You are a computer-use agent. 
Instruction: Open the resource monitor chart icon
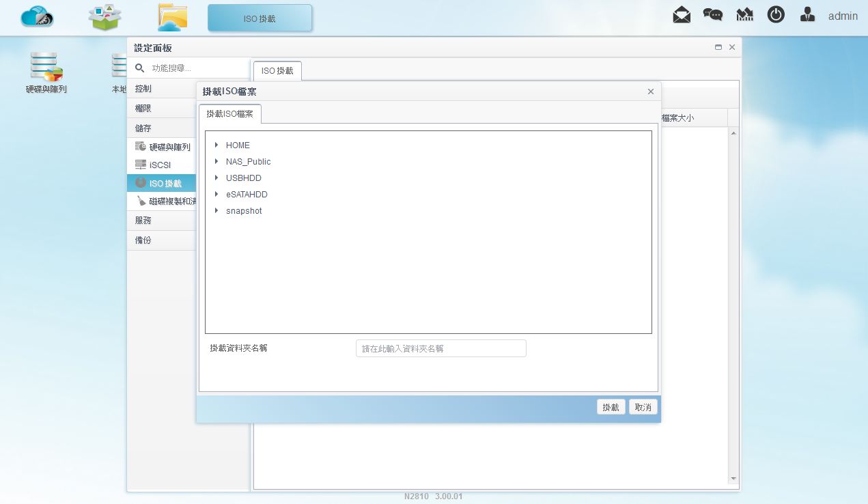745,15
